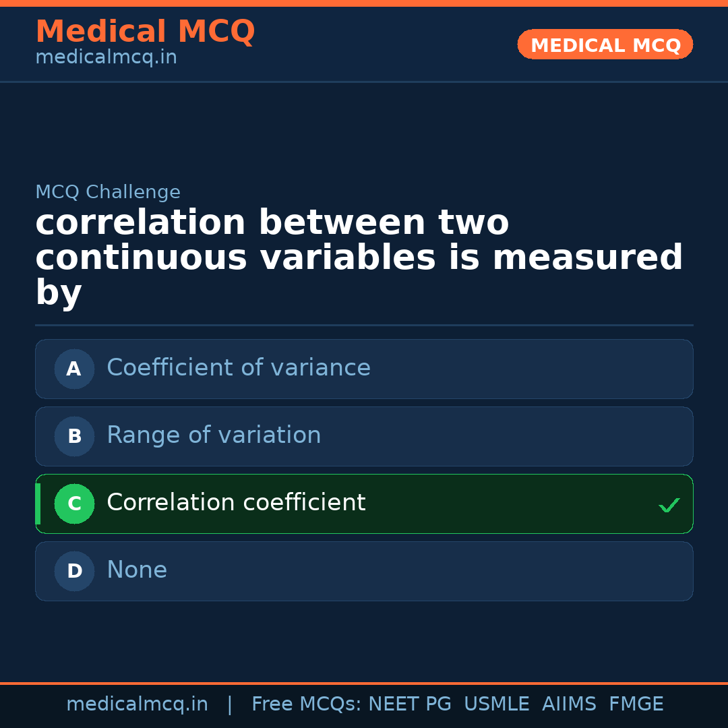Screen dimensions: 728x728
Task: Select the FMGE footer label
Action: (636, 704)
